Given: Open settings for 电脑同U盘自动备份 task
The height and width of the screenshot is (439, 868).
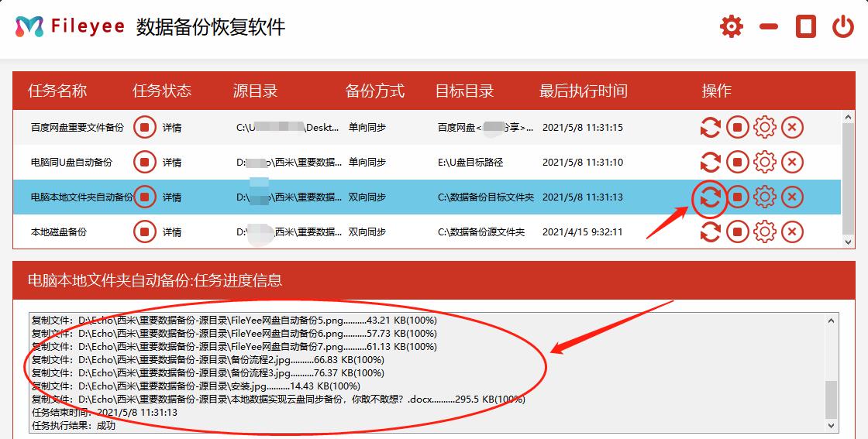Looking at the screenshot, I should tap(765, 162).
